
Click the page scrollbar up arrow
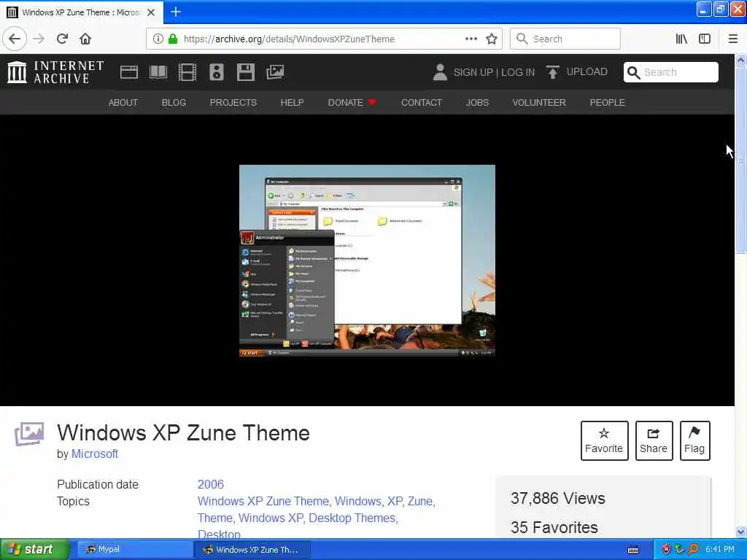point(740,60)
